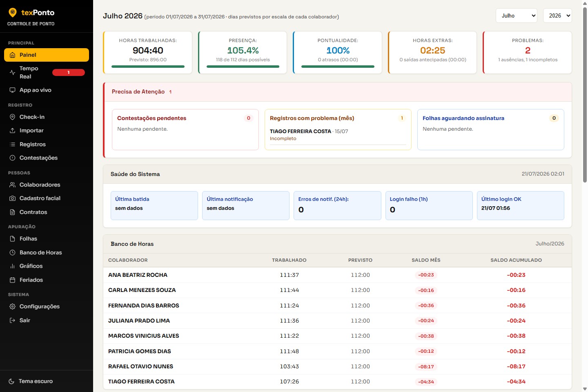Click the page vertical scrollbar

point(585,95)
